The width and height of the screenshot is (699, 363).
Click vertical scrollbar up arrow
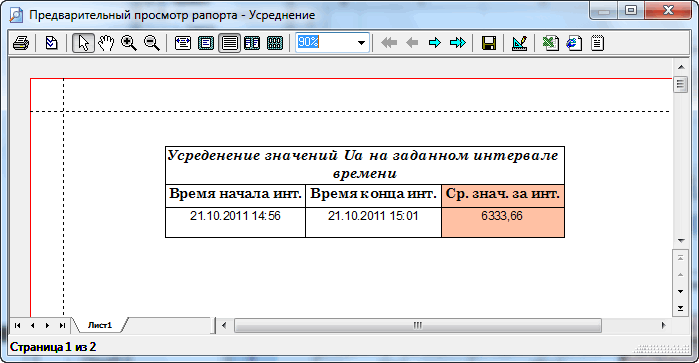pos(681,67)
